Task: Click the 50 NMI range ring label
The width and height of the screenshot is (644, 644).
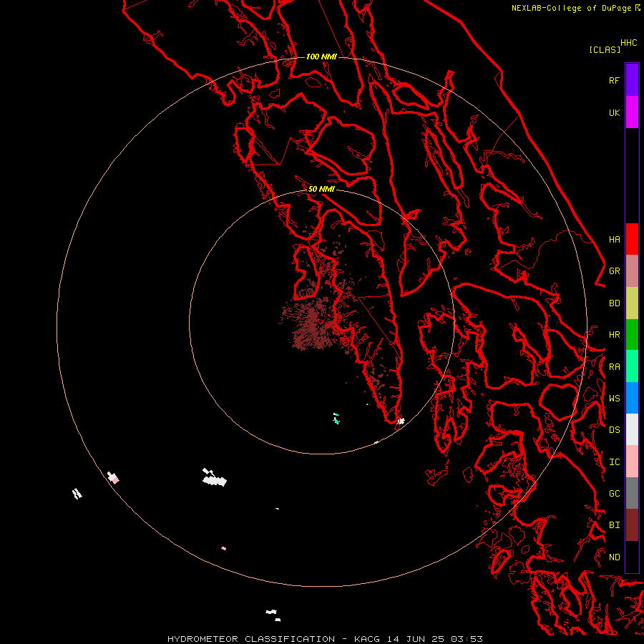Action: (321, 189)
